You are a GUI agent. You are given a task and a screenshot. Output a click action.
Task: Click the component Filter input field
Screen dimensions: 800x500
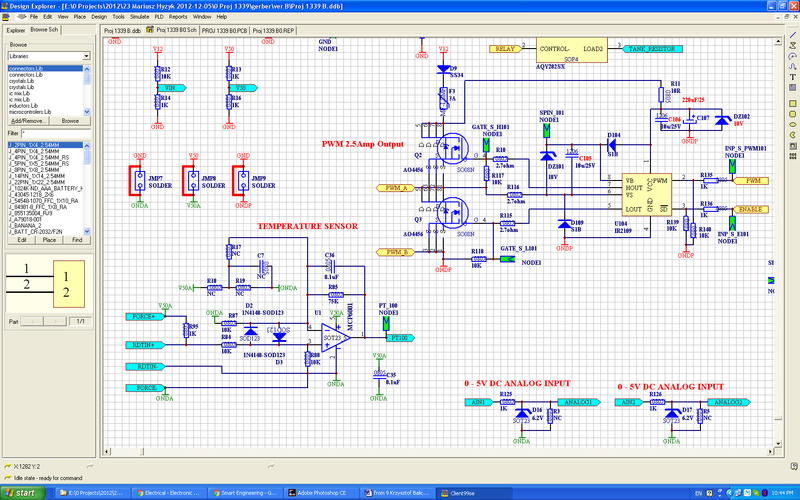coord(56,132)
